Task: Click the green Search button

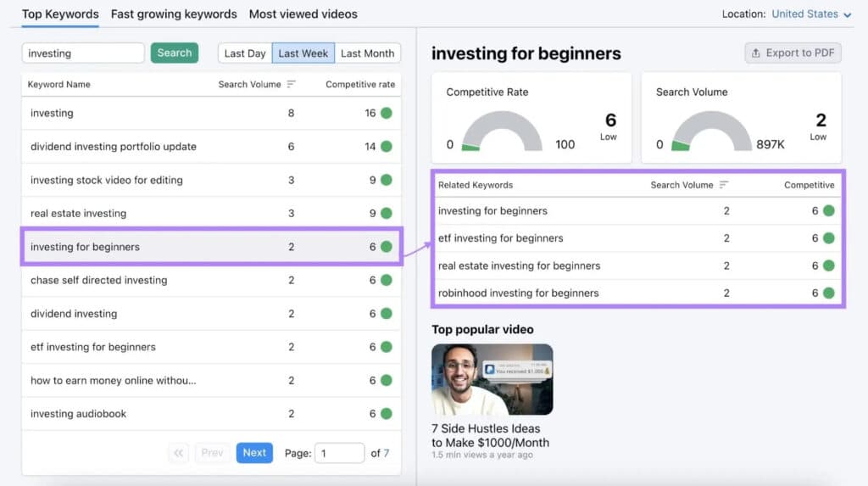Action: (x=175, y=53)
